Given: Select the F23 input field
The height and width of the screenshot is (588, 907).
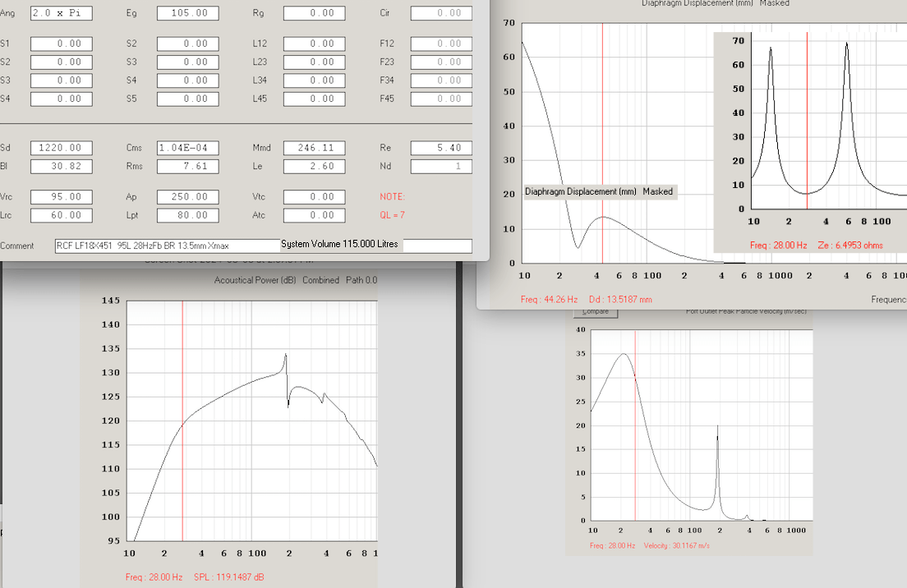Looking at the screenshot, I should tap(441, 62).
